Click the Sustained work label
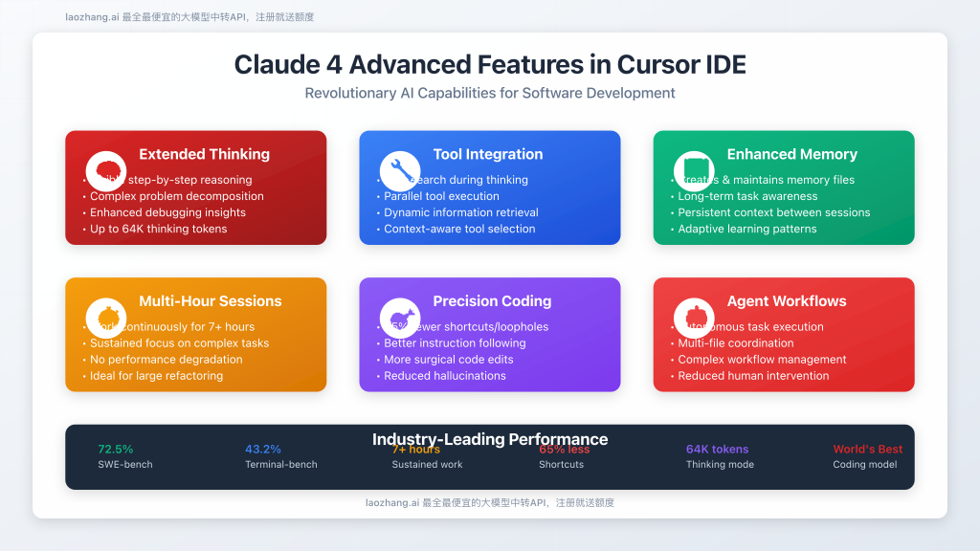Screen dimensions: 980x551 pos(428,464)
